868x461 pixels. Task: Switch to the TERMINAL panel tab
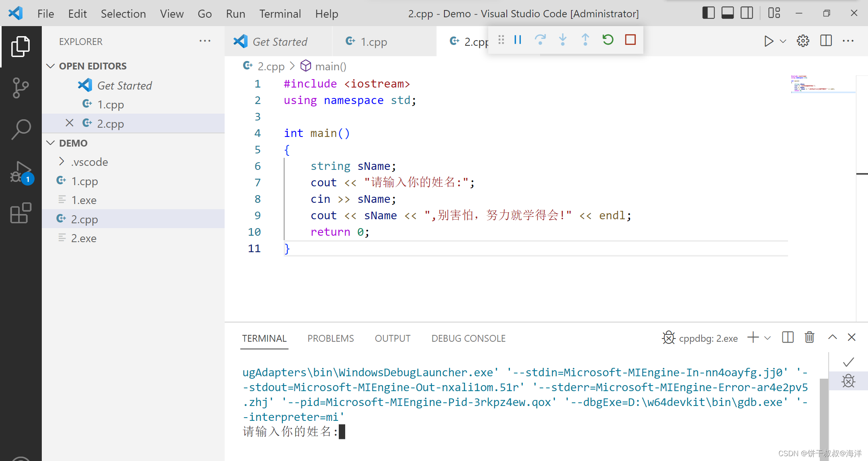(264, 339)
